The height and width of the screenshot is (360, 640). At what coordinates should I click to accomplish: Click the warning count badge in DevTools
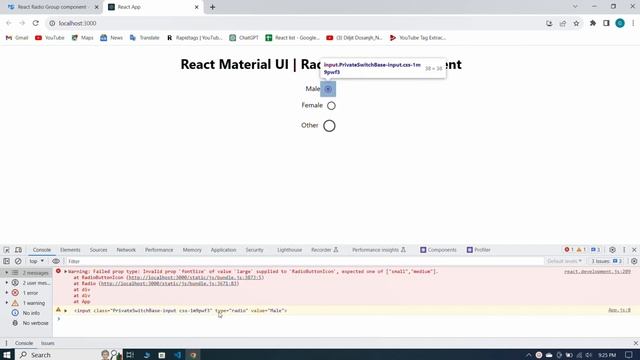click(x=581, y=250)
